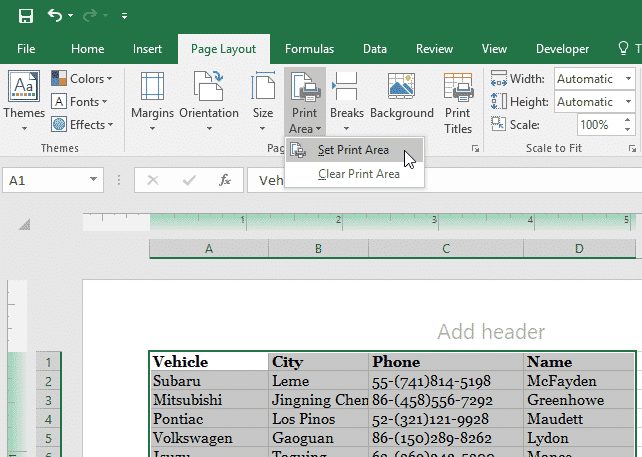Screen dimensions: 642x457
Task: Open theme Effects dropdown
Action: point(82,124)
